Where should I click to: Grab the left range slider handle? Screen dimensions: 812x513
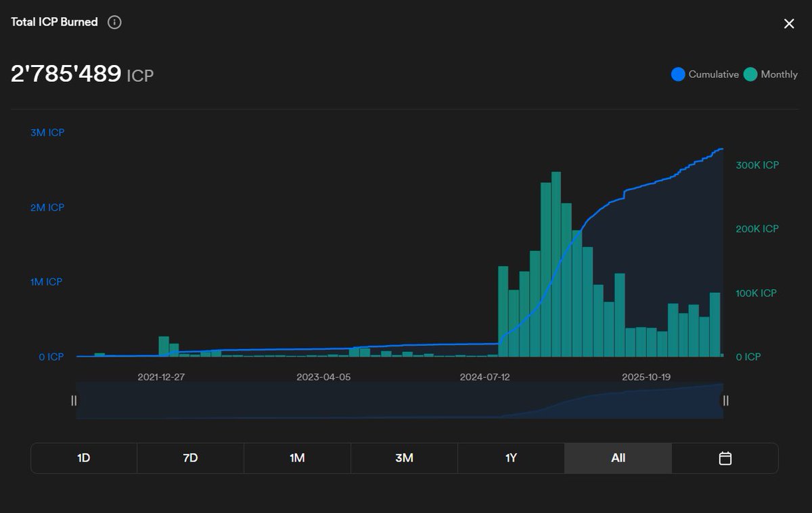[x=74, y=401]
